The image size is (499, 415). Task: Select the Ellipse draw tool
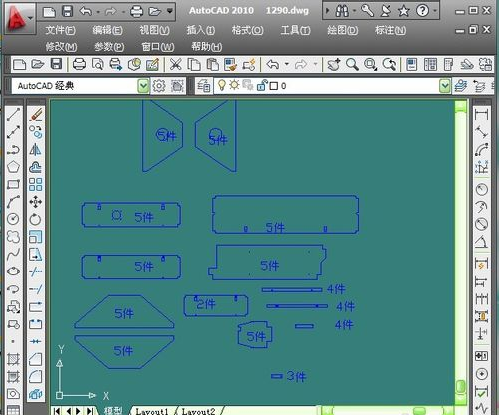click(13, 271)
